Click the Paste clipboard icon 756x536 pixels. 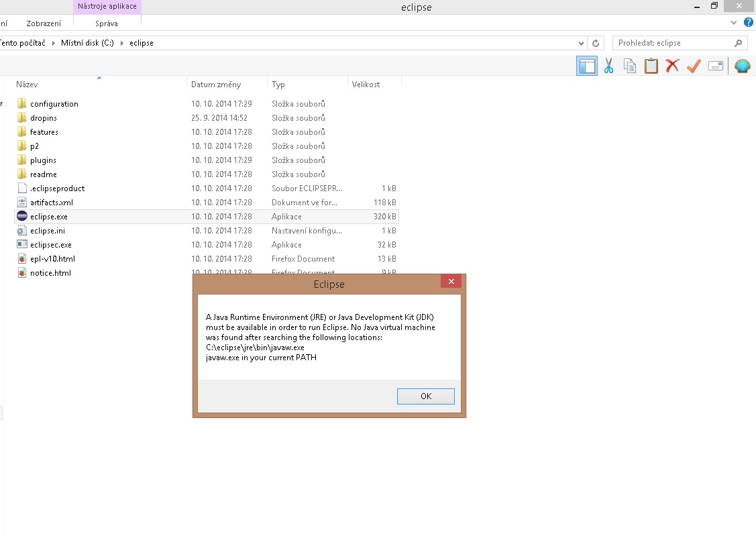(x=651, y=66)
